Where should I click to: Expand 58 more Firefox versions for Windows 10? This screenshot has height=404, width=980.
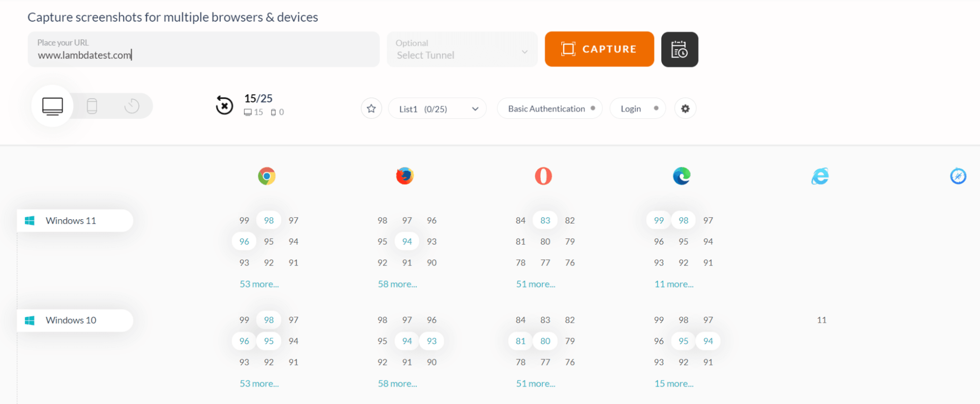pos(397,383)
